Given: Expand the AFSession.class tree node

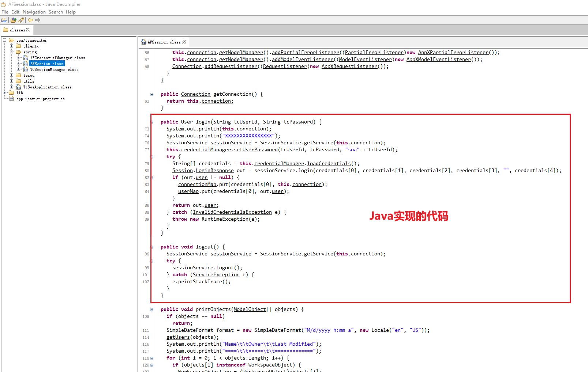Looking at the screenshot, I should (x=19, y=64).
